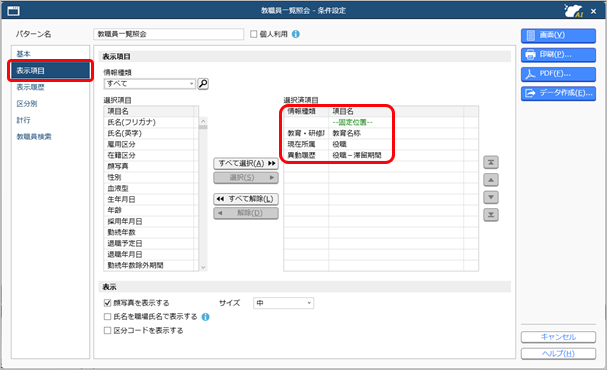Select the 教育名称 row in selected items
This screenshot has width=607, height=370.
pyautogui.click(x=381, y=133)
